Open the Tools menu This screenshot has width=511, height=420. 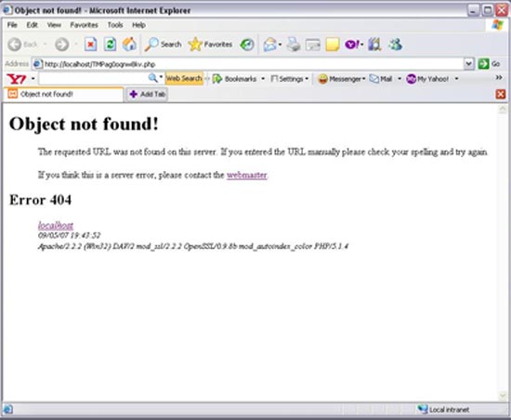115,25
